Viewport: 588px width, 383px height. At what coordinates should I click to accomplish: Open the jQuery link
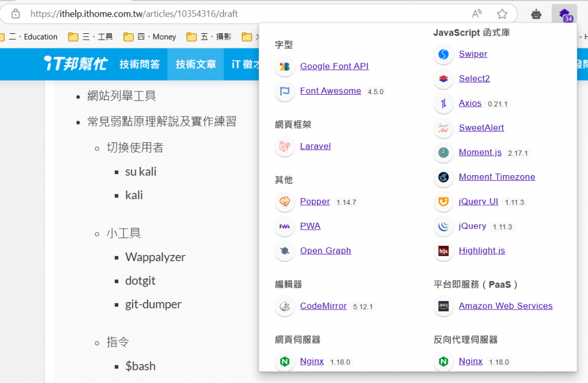click(472, 226)
